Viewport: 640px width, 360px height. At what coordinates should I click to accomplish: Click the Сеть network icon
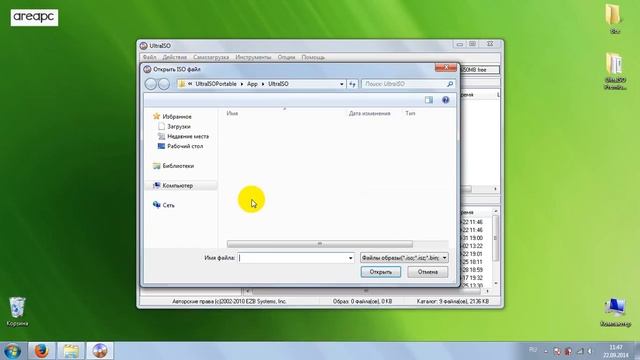(x=156, y=204)
